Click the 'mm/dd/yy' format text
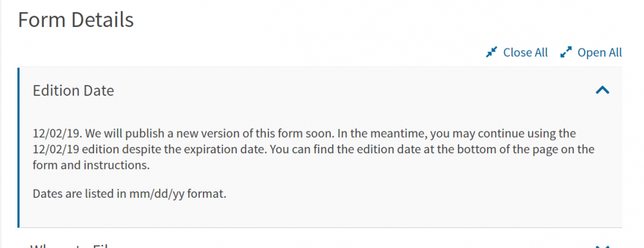 pos(157,193)
